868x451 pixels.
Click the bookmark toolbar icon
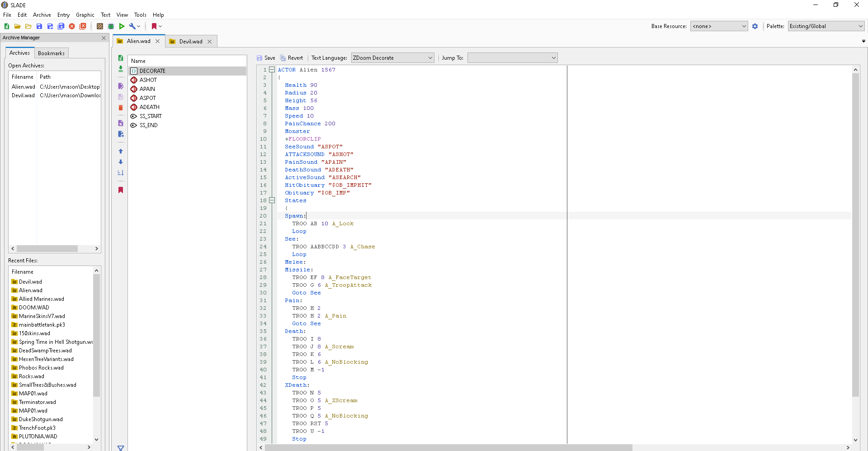(154, 26)
